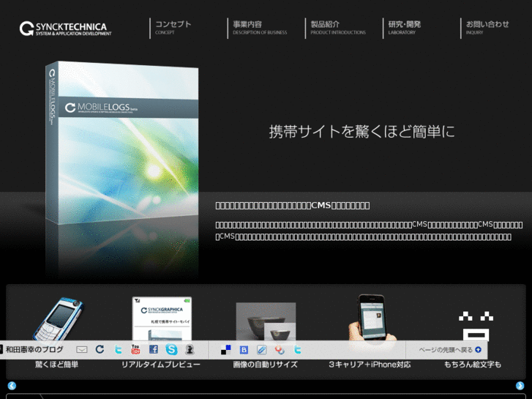
Task: Click the dark avatar profile icon
Action: [190, 349]
